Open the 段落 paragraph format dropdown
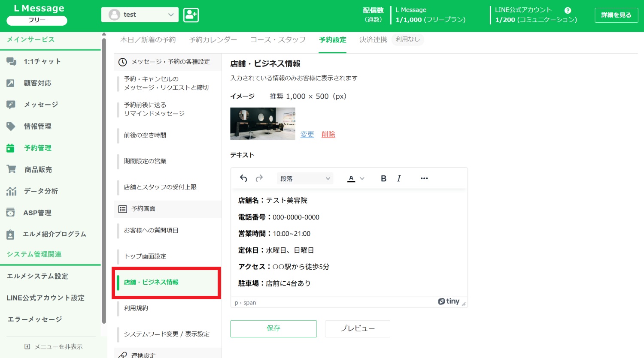 [x=305, y=178]
